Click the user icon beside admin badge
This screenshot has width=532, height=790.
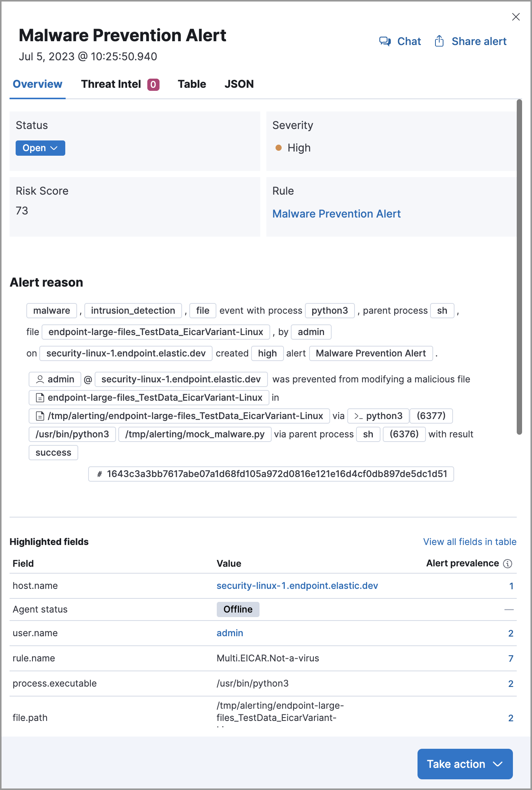pyautogui.click(x=40, y=379)
